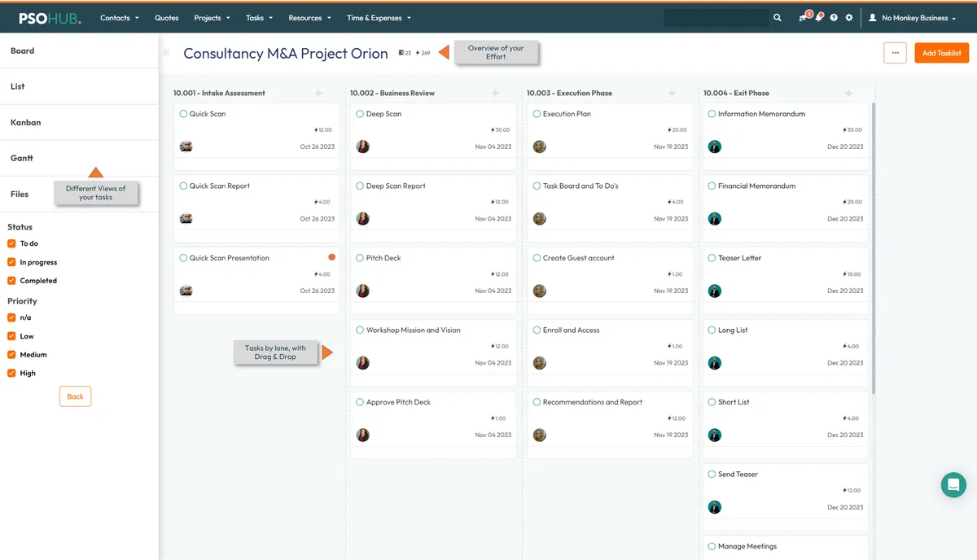
Task: Open the Workshop Mission and Vision task
Action: 414,330
